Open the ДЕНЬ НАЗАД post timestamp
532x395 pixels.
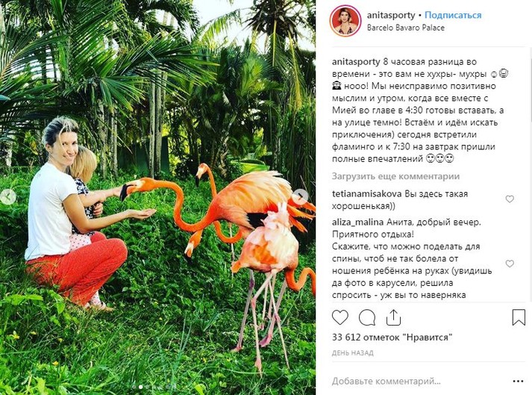click(352, 353)
